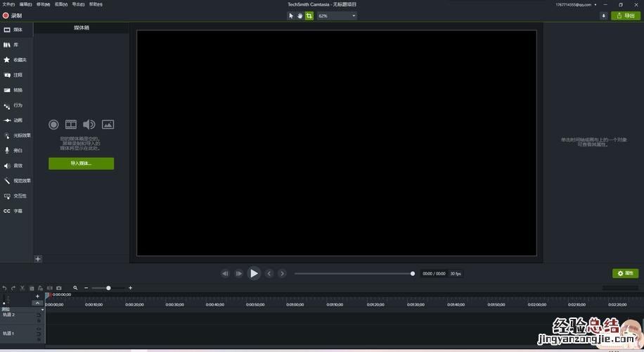Click the timeline zoom slider handle
This screenshot has height=352, width=644.
coord(108,288)
